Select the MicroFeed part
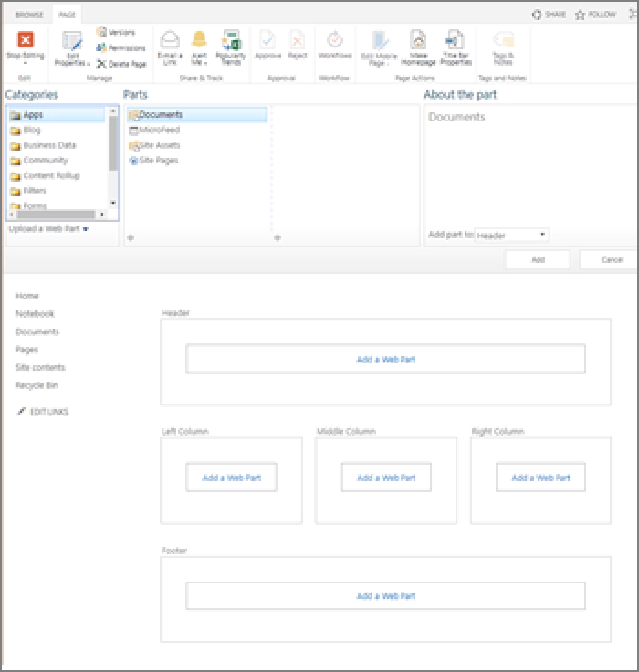Viewport: 639px width, 672px height. 154,130
